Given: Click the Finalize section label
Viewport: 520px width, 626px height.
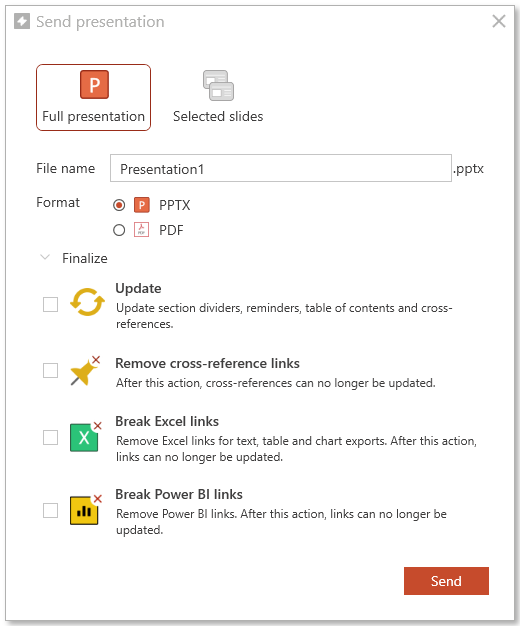Looking at the screenshot, I should [85, 258].
